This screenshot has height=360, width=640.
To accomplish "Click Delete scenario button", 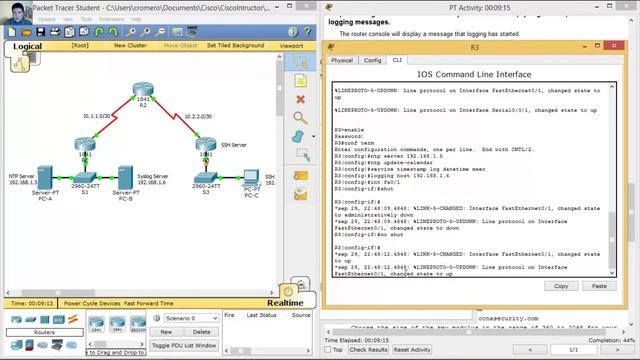I will coord(201,332).
